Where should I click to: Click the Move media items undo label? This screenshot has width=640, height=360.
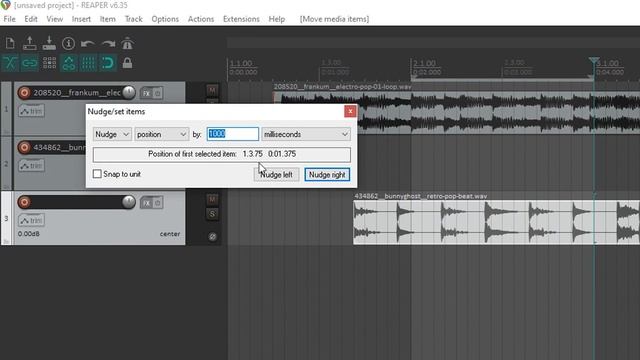(x=334, y=19)
